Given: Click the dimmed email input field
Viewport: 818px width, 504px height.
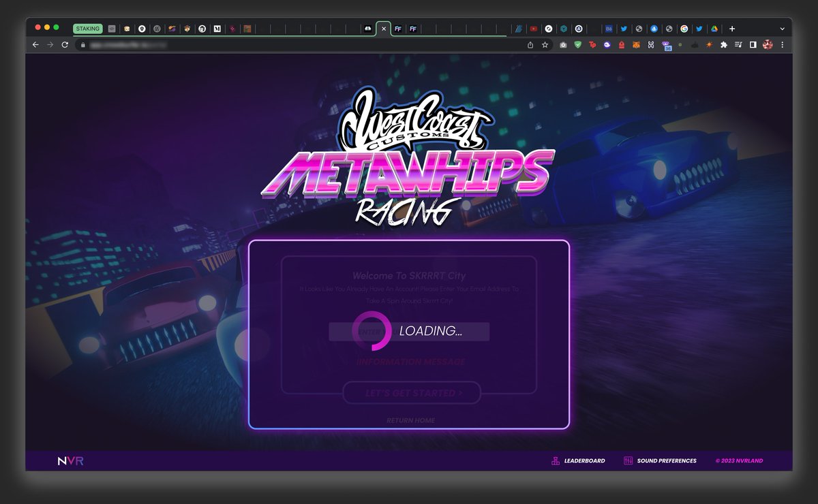Looking at the screenshot, I should pyautogui.click(x=409, y=332).
